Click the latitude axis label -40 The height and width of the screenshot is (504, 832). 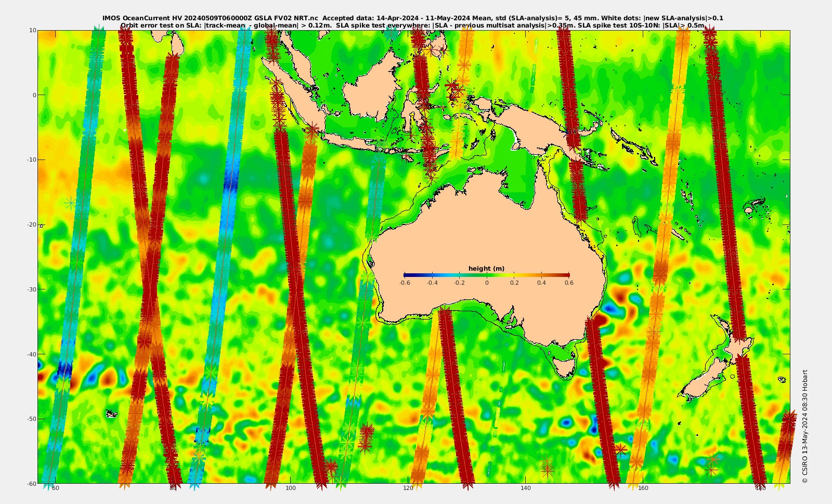pyautogui.click(x=32, y=354)
